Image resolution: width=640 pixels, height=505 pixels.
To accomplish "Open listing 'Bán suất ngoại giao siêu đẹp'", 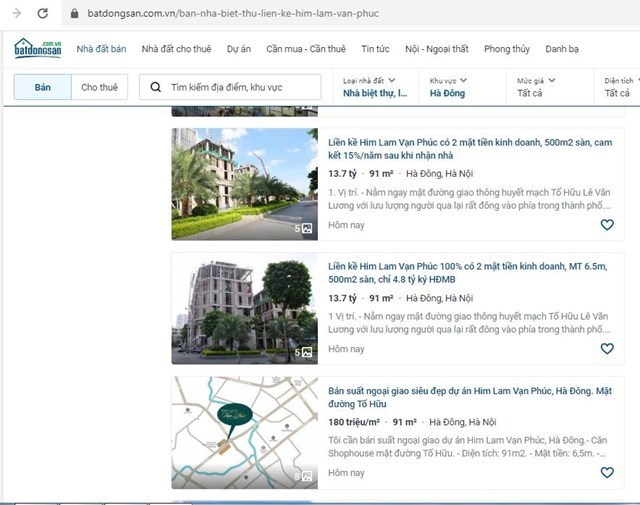I will 470,397.
